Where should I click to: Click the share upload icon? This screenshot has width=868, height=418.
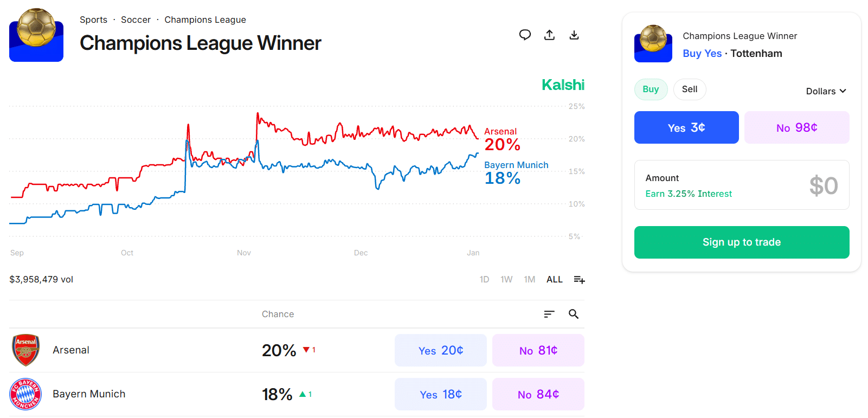coord(549,35)
